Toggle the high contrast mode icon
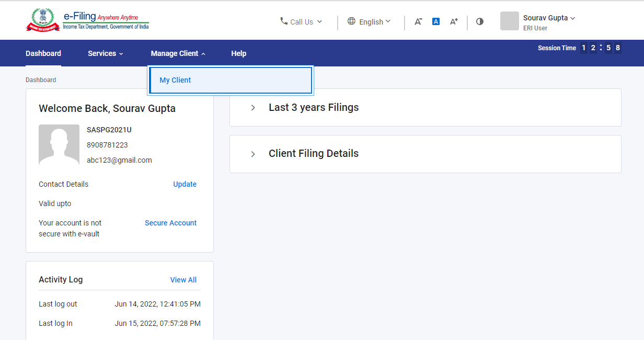This screenshot has width=644, height=340. [479, 21]
